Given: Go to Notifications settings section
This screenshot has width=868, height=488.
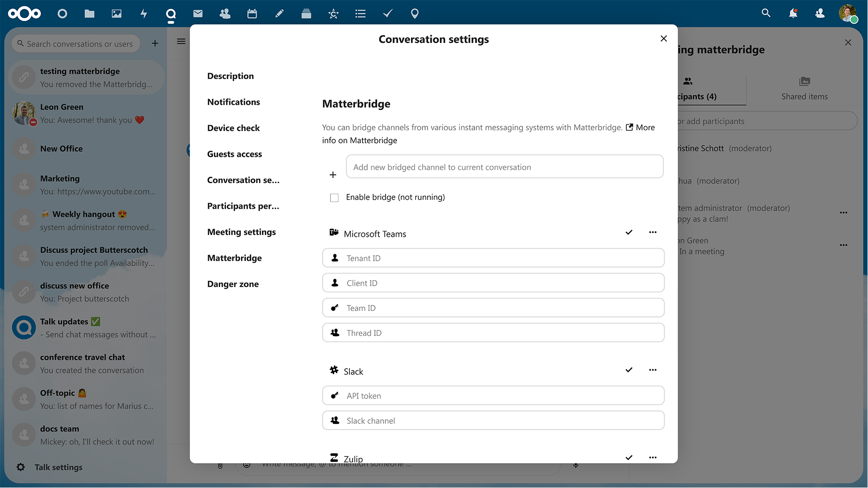Looking at the screenshot, I should [234, 102].
